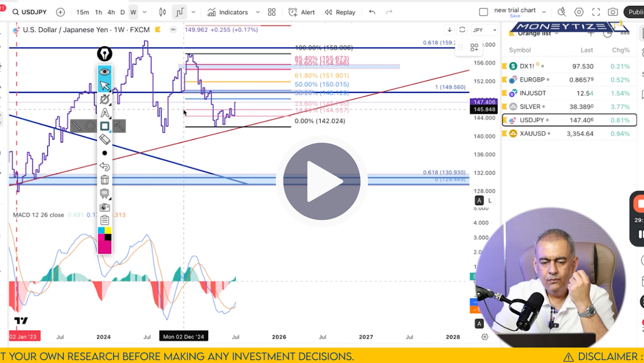Viewport: 644px width, 363px height.
Task: Expand the chart type dropdown arrow
Action: pyautogui.click(x=193, y=12)
